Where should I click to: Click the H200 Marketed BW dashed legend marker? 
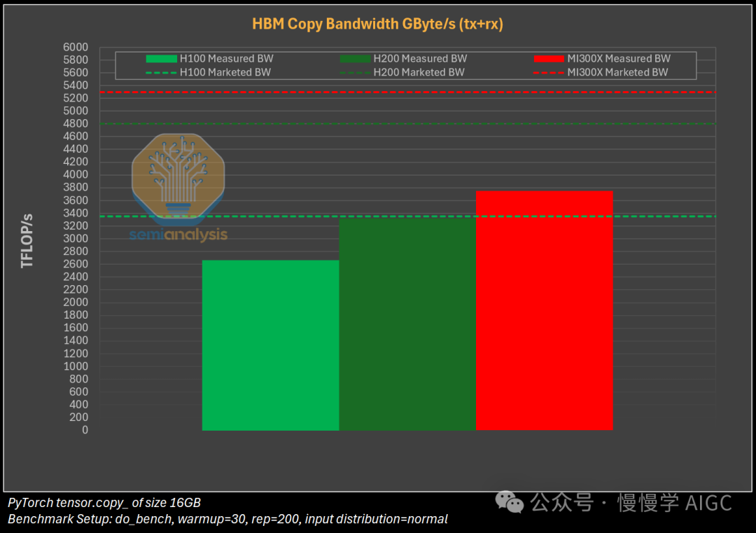(356, 72)
